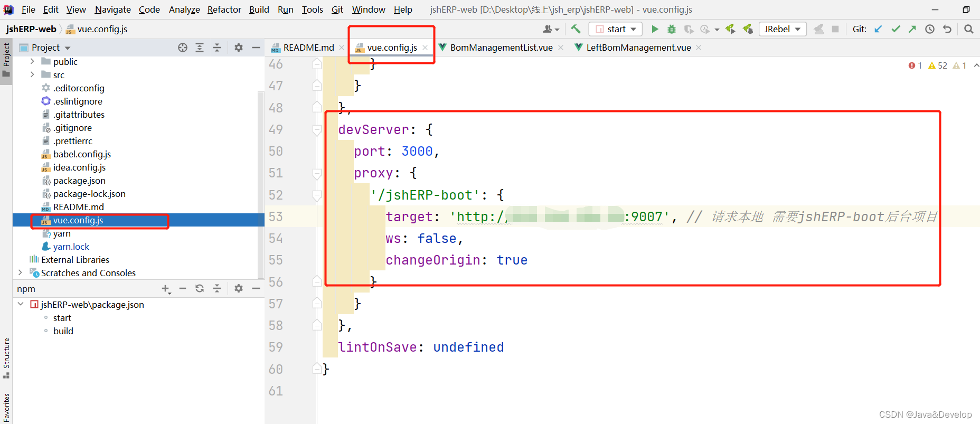Open Git history with the clock icon
980x424 pixels.
[x=930, y=29]
